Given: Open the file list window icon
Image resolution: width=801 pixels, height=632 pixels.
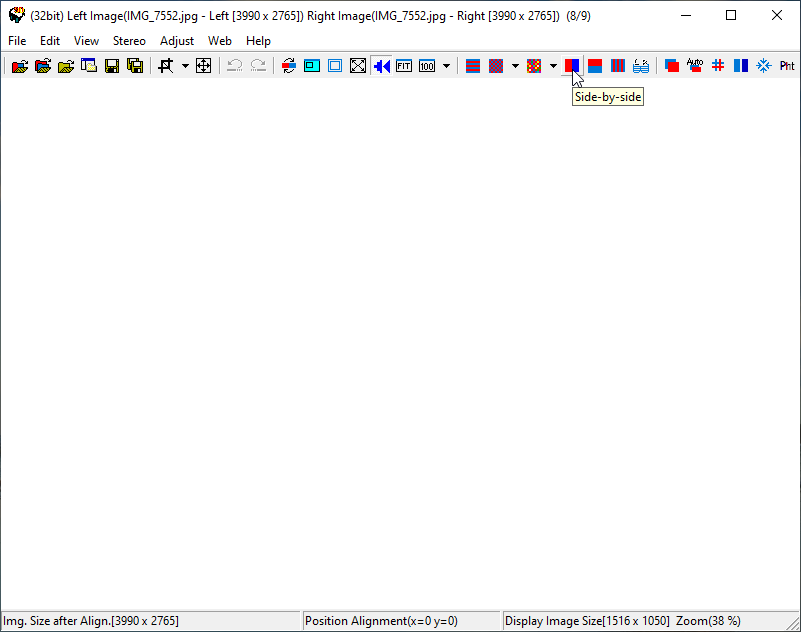Looking at the screenshot, I should click(89, 66).
